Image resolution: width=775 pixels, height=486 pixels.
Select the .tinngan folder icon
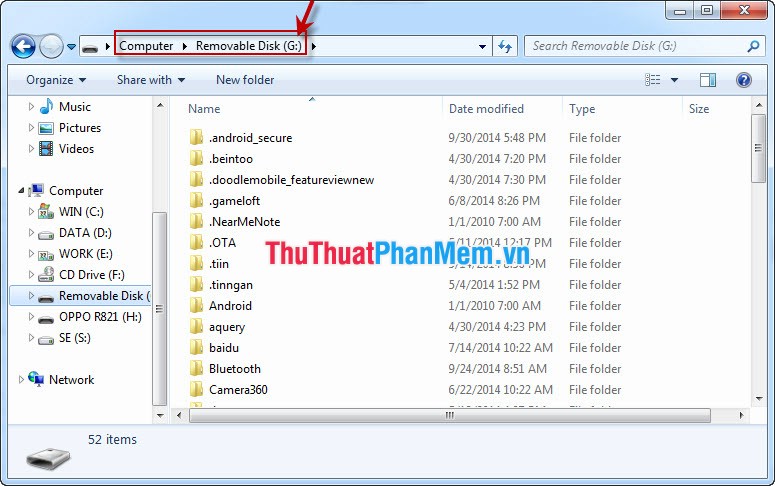196,285
